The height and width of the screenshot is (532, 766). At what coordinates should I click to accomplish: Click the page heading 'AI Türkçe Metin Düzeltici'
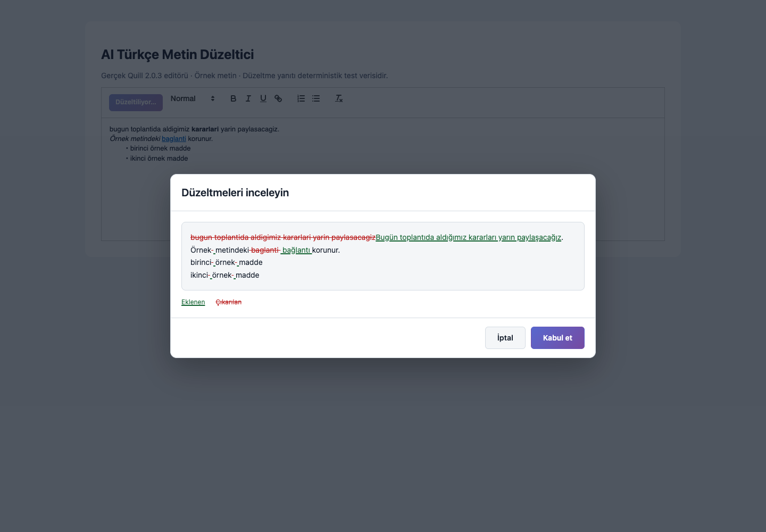click(x=178, y=54)
